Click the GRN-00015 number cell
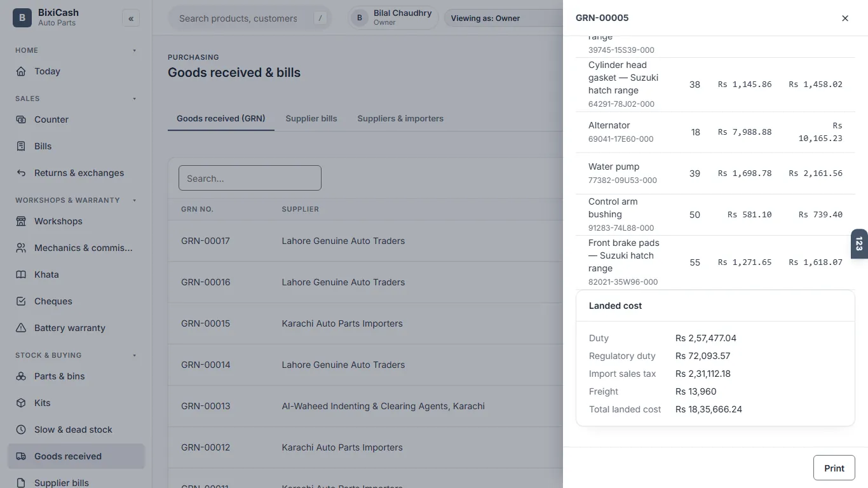This screenshot has width=868, height=488. click(x=205, y=323)
